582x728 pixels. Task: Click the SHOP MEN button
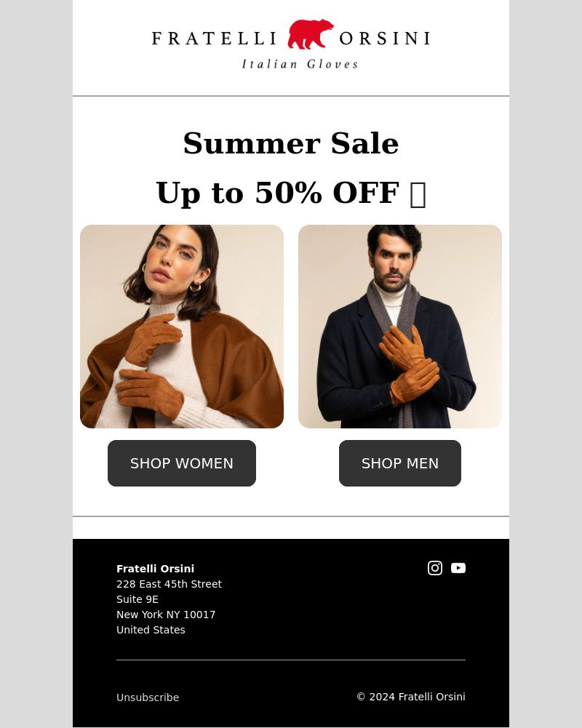[x=400, y=463]
